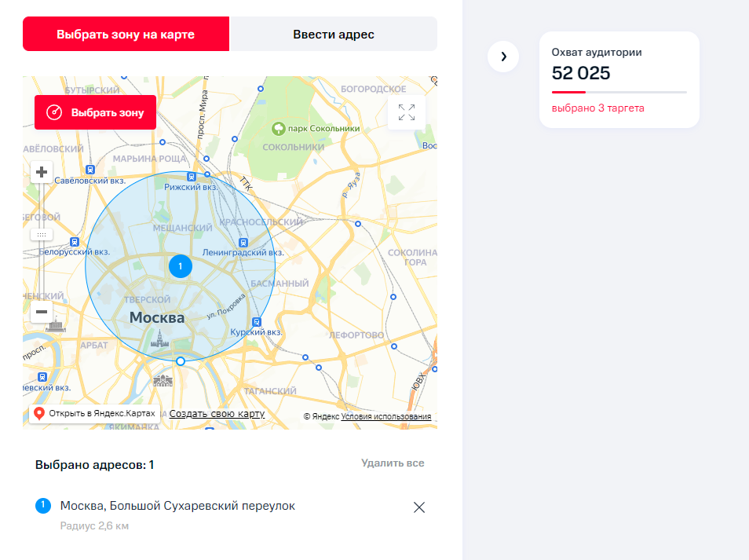
Task: Zoom out with the map minus button
Action: [42, 312]
